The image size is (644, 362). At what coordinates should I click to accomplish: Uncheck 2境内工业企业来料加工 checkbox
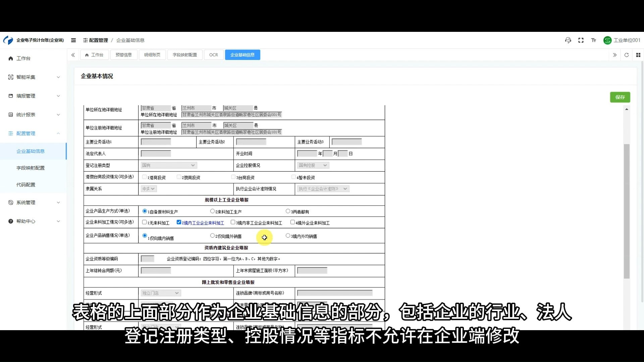pyautogui.click(x=179, y=222)
